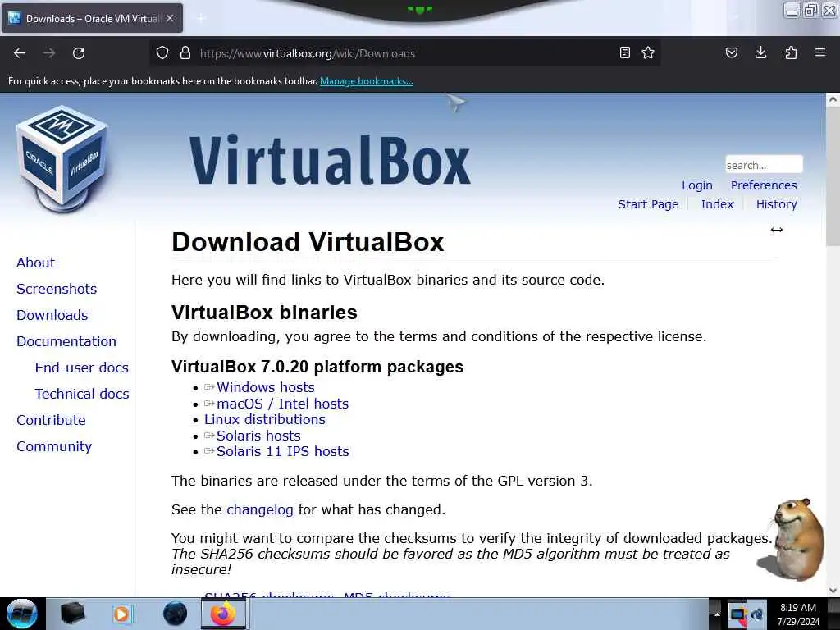Screen dimensions: 840x630
Task: Click the forward navigation arrow
Action: (x=48, y=53)
